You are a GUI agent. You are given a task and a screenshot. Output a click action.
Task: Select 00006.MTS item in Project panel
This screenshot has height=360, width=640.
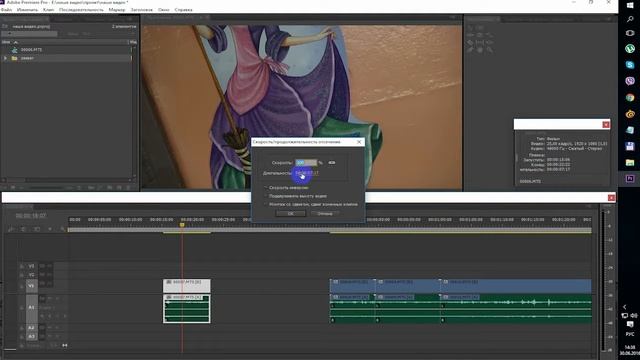coord(31,50)
